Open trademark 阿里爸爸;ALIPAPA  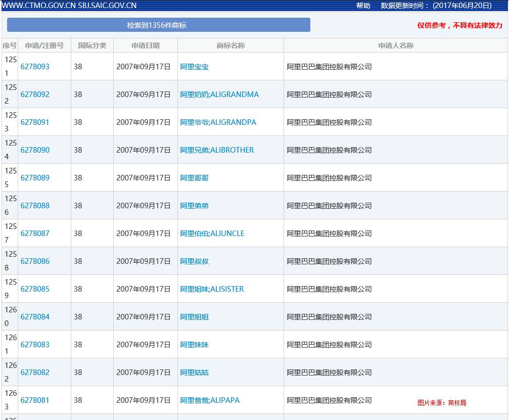click(x=210, y=400)
